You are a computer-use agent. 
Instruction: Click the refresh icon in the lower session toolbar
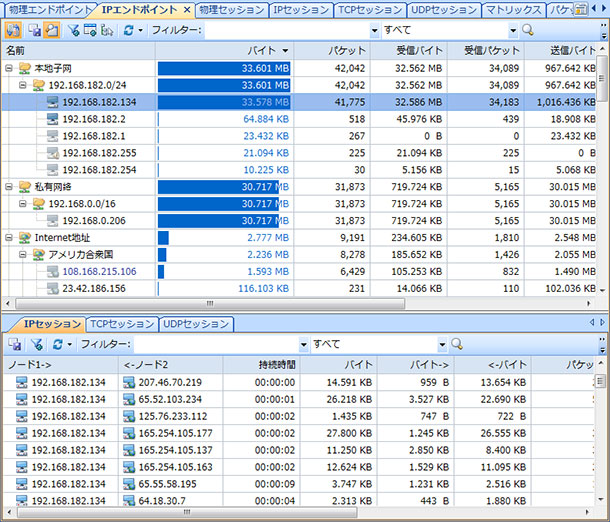click(57, 344)
